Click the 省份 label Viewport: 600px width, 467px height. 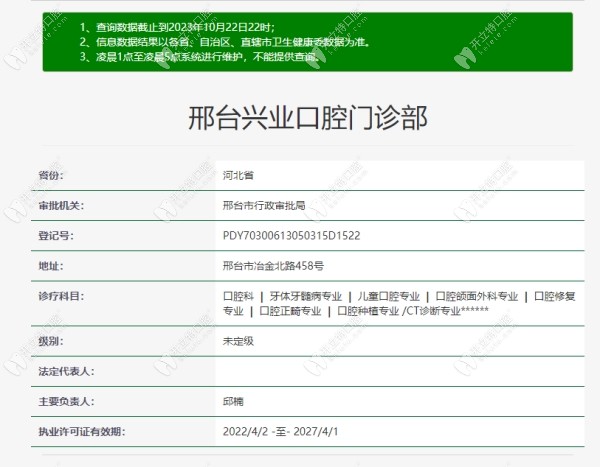51,175
